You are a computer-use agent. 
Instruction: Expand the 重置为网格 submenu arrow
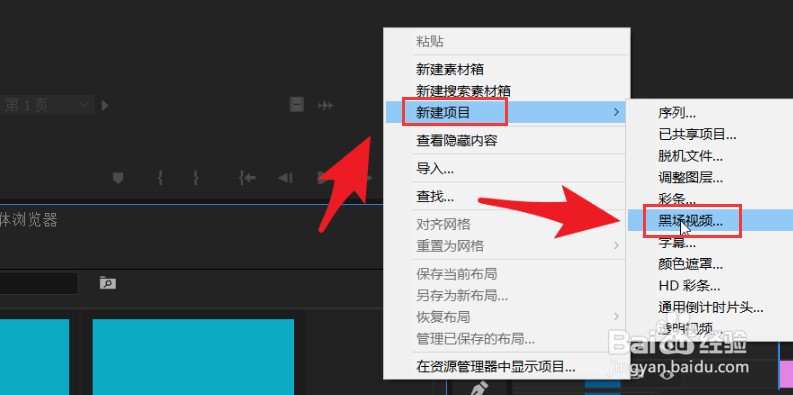[616, 246]
